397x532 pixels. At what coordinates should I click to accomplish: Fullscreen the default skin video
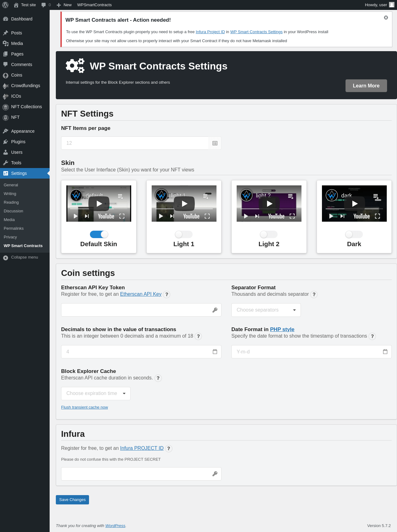coord(122,216)
